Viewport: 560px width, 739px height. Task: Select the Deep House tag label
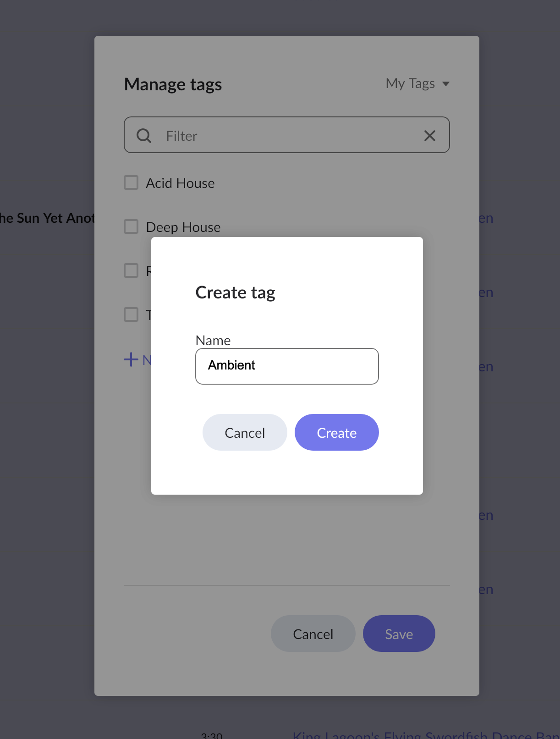(x=183, y=227)
